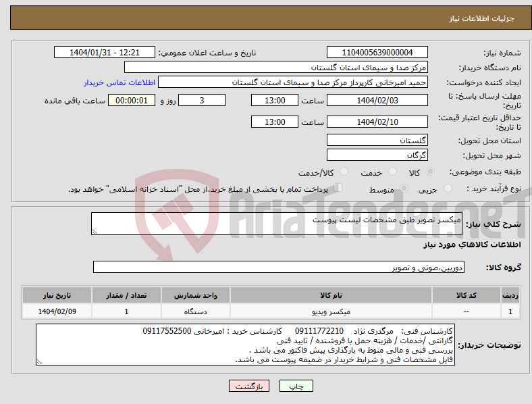Click the -- cell under کد کالا
Viewport: 532px width, 404px height.
tap(467, 311)
